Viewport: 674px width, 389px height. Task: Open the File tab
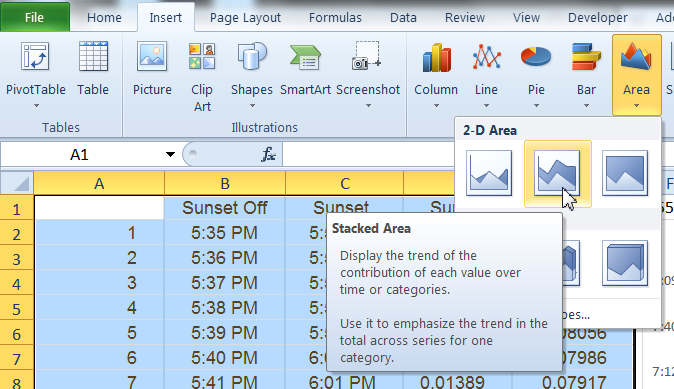pos(34,17)
